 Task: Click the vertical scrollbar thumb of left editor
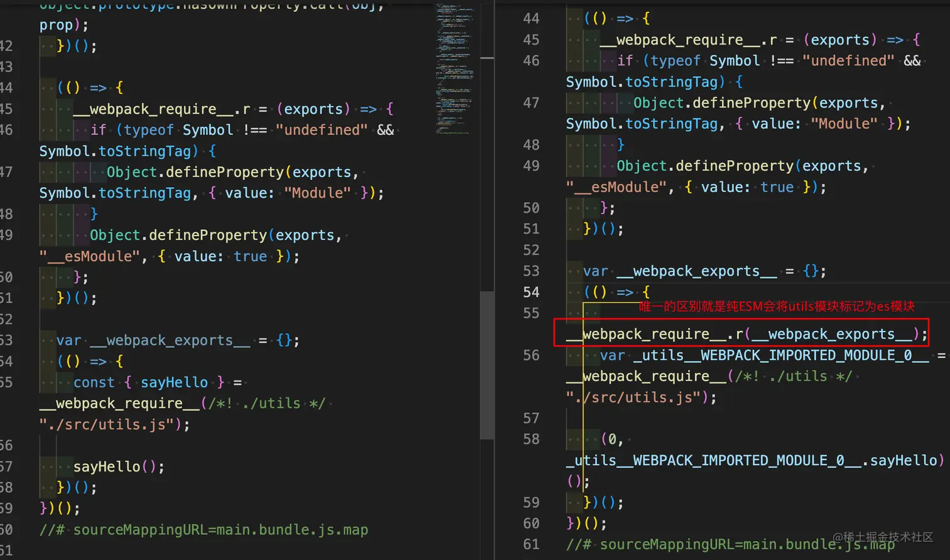(487, 365)
